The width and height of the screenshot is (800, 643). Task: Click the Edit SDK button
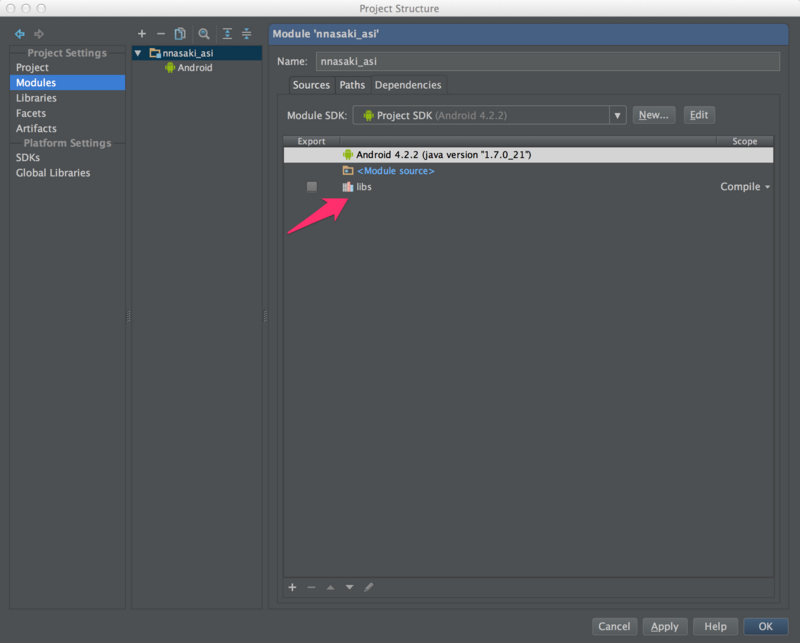699,115
